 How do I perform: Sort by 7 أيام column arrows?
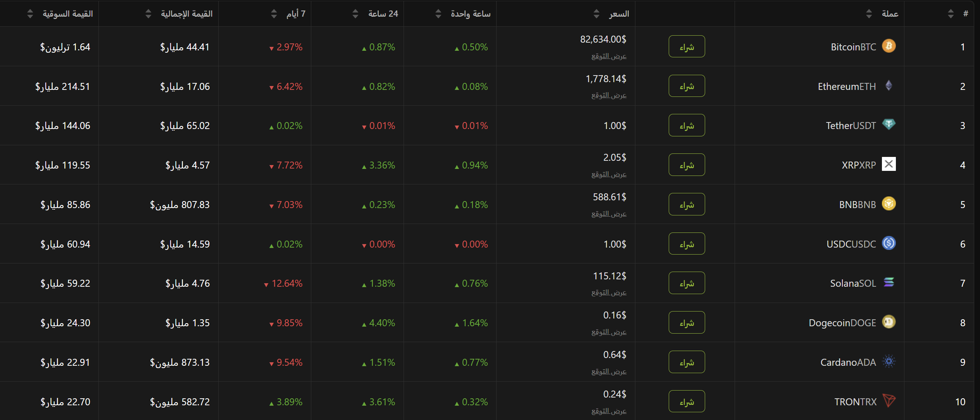point(274,14)
